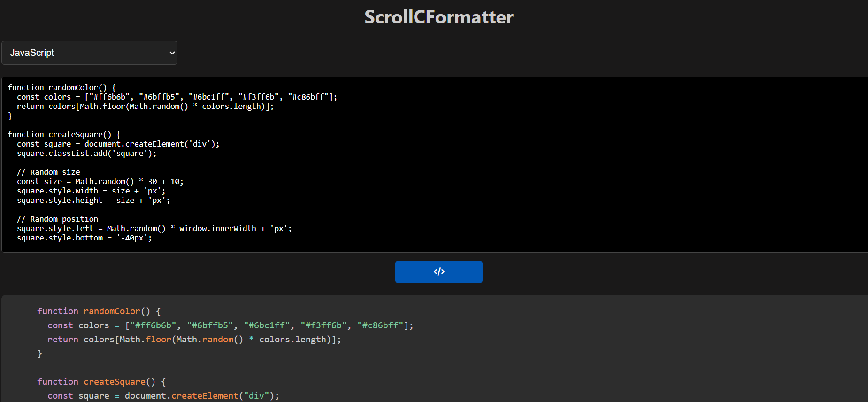Image resolution: width=868 pixels, height=402 pixels.
Task: Click the '// Random size' comment in editor
Action: click(x=48, y=172)
